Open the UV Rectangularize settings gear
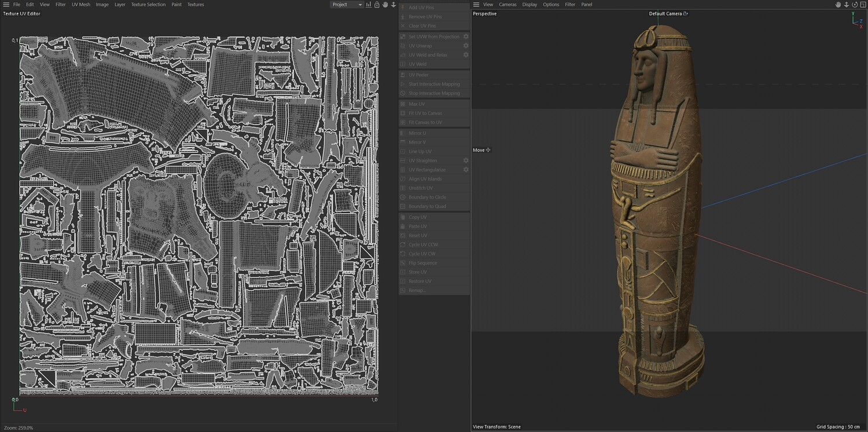868x432 pixels. coord(466,170)
